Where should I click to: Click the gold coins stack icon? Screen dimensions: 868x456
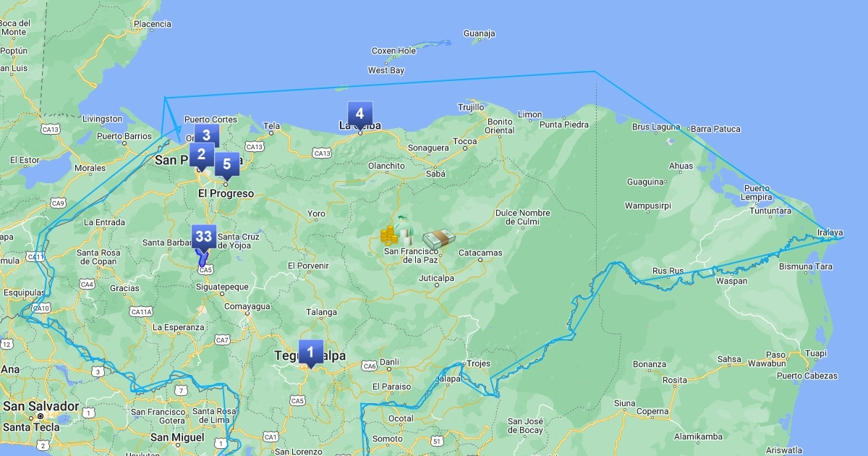389,235
